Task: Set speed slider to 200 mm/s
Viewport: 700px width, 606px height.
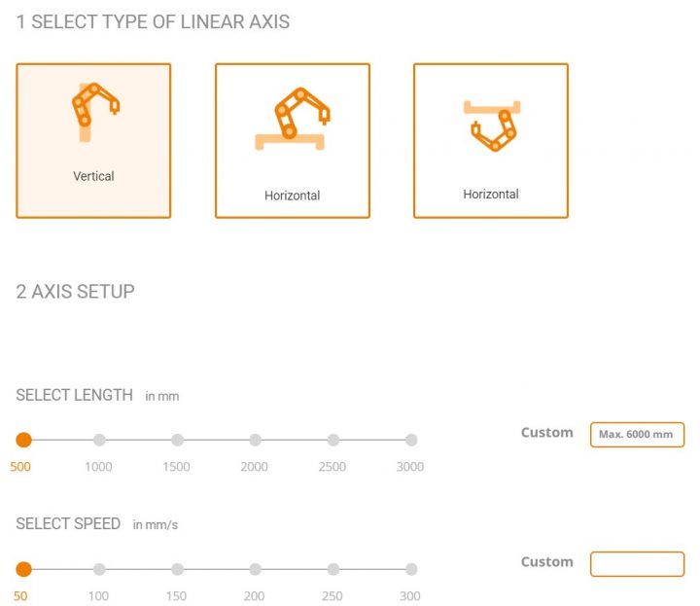Action: 255,569
